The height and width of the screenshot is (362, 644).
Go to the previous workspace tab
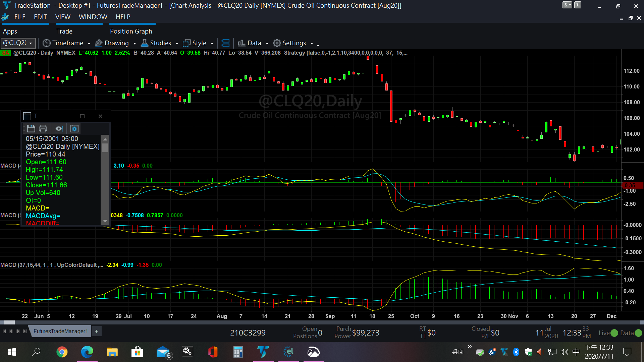(x=11, y=331)
